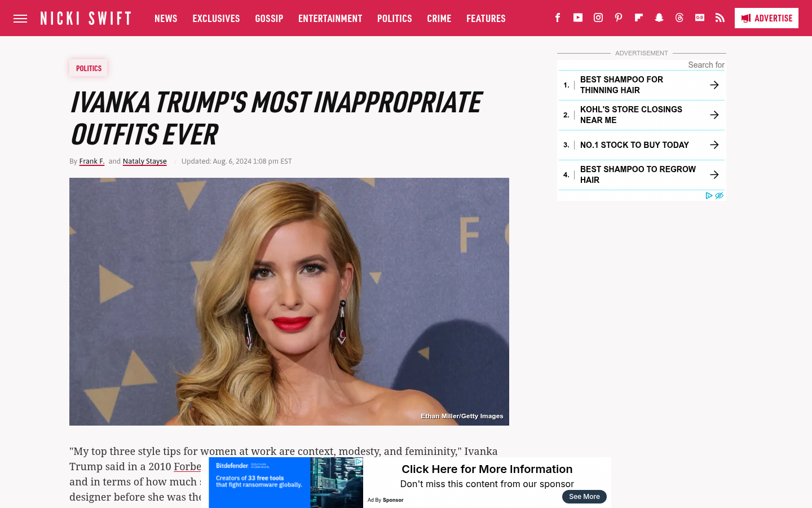Open the News menu item
812x508 pixels.
click(x=166, y=19)
